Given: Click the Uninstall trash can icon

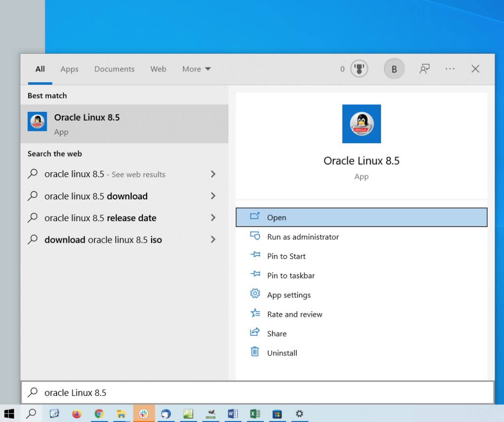Looking at the screenshot, I should pyautogui.click(x=254, y=353).
